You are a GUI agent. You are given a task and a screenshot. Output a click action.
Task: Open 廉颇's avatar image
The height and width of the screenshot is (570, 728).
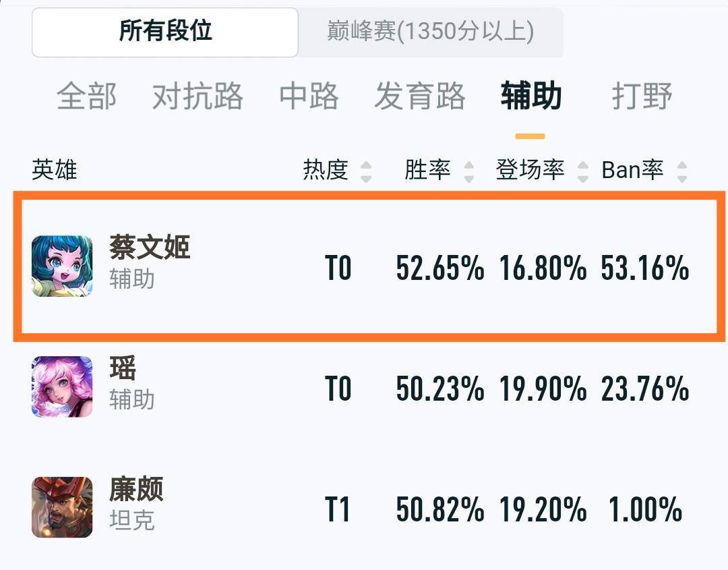point(61,507)
